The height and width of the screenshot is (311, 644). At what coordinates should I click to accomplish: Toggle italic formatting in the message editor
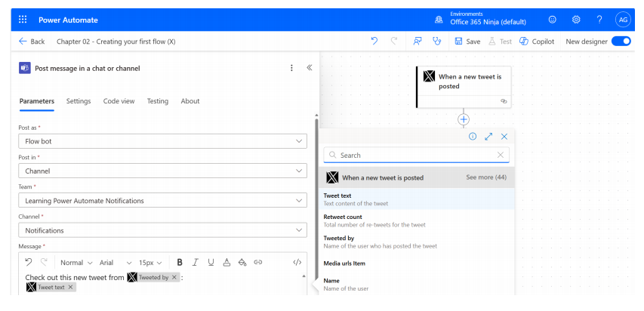[195, 262]
